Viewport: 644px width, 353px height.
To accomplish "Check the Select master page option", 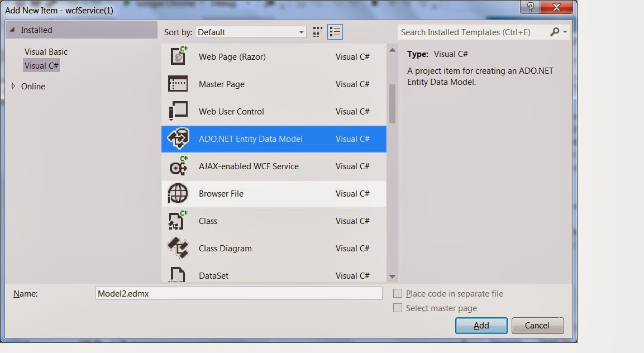I will click(x=397, y=308).
